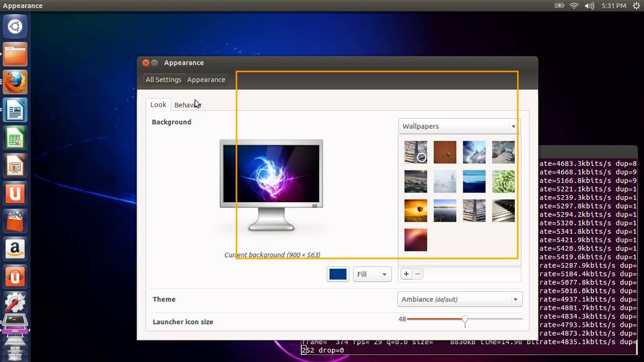Image resolution: width=644 pixels, height=362 pixels.
Task: Select the red-purple Ubuntu default wallpaper
Action: pos(416,240)
